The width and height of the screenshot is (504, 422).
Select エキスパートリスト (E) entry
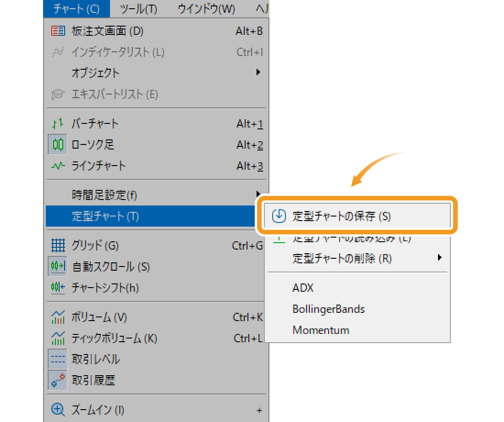[156, 94]
